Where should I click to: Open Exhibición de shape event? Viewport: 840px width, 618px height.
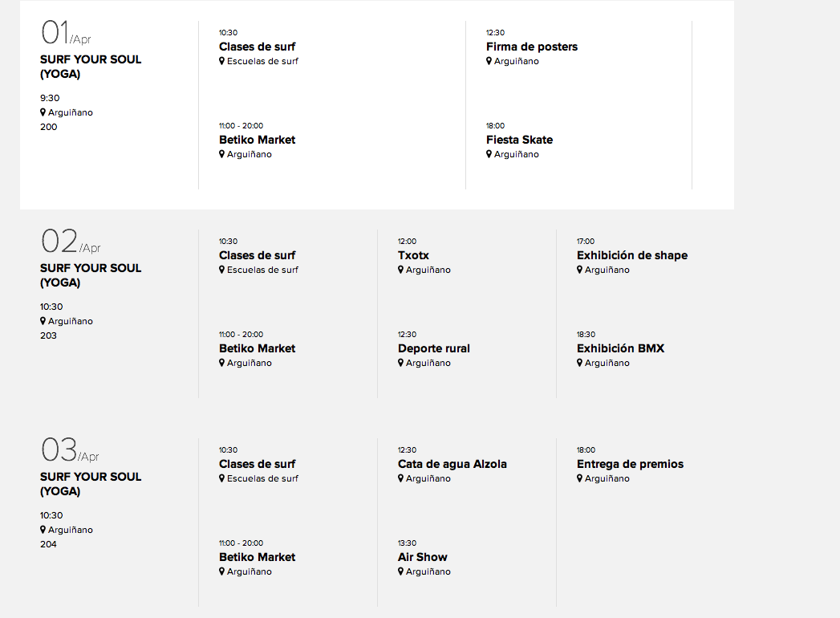tap(631, 255)
